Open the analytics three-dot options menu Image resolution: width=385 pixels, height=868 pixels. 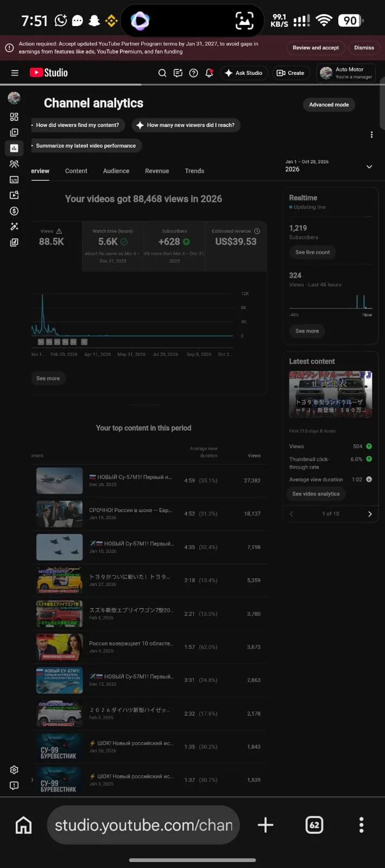tap(371, 135)
